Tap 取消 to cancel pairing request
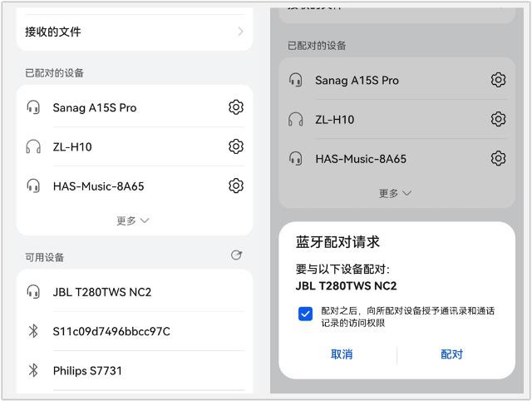 pos(342,354)
